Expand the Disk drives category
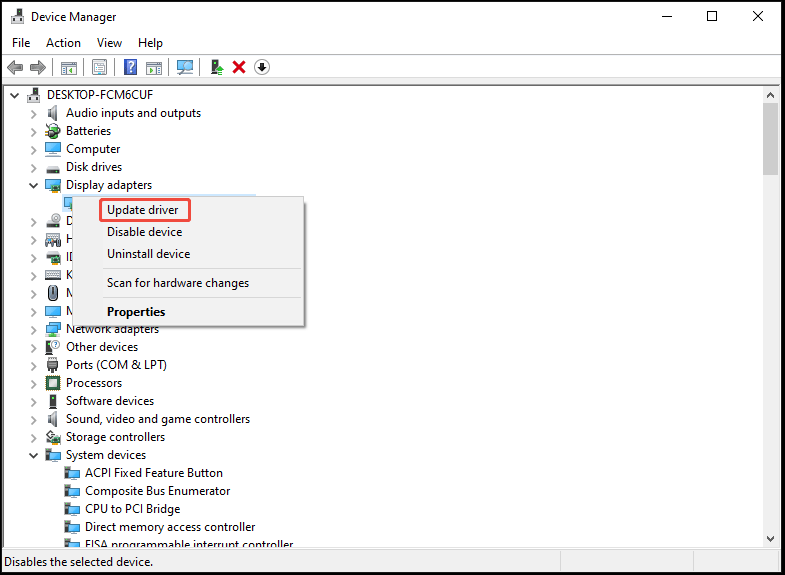 34,168
